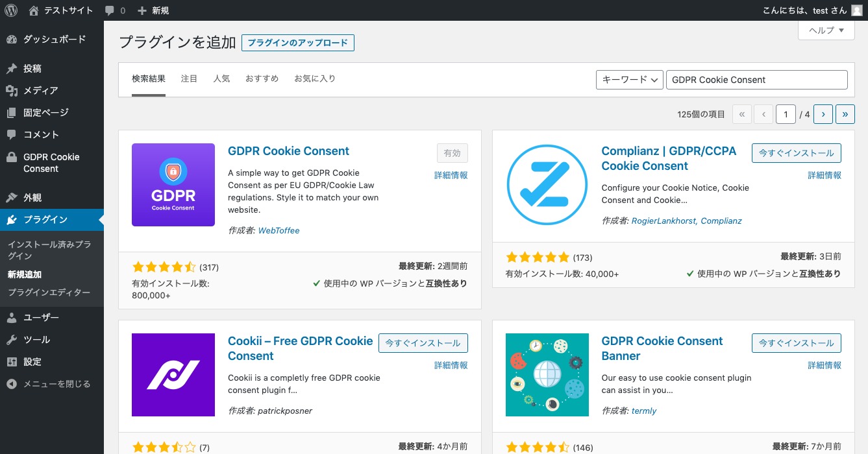Open 詳細情報 for Cookii plugin
Viewport: 868px width, 454px height.
451,365
